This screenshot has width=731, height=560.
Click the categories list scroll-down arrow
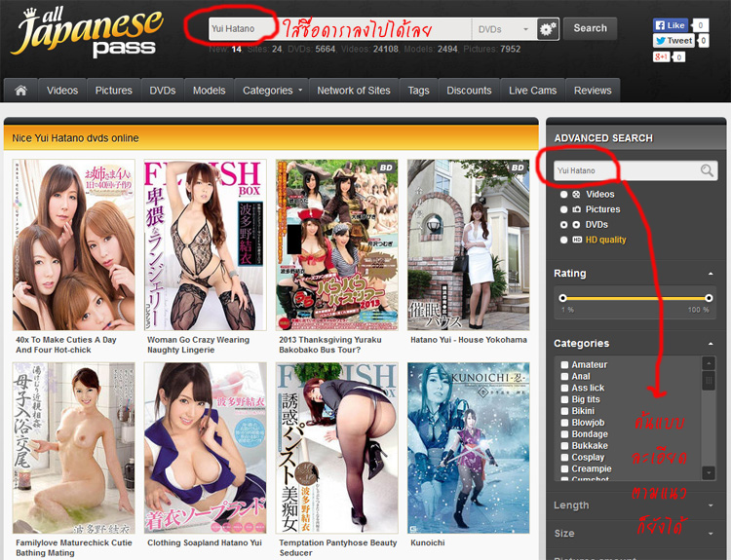[709, 473]
